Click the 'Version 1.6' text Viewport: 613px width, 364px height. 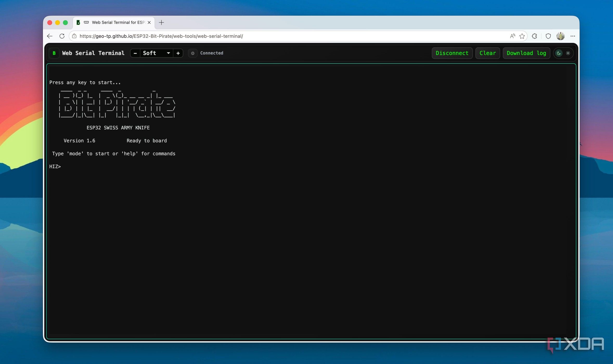pos(79,141)
